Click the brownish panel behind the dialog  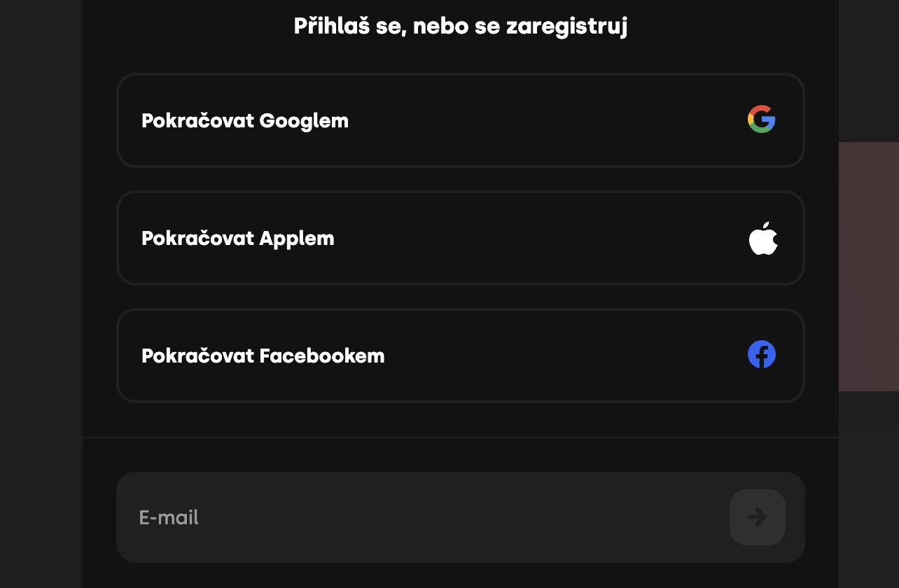tap(868, 266)
